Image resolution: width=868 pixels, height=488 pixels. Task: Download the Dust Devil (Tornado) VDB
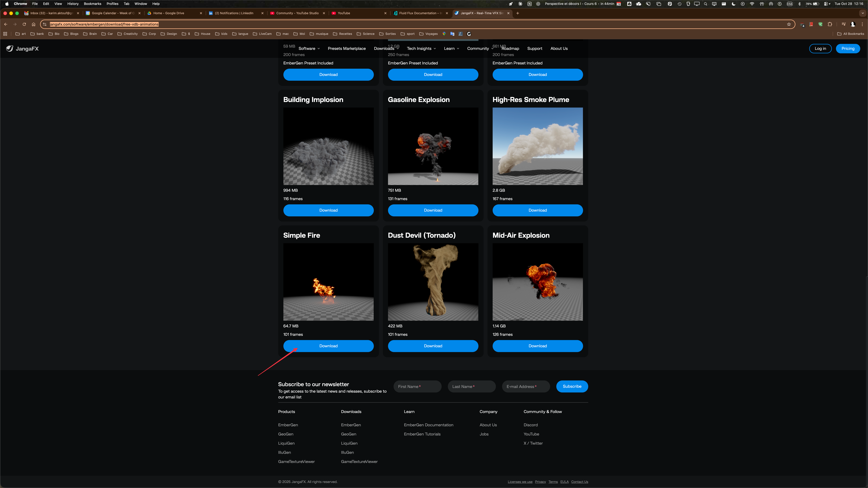[433, 346]
